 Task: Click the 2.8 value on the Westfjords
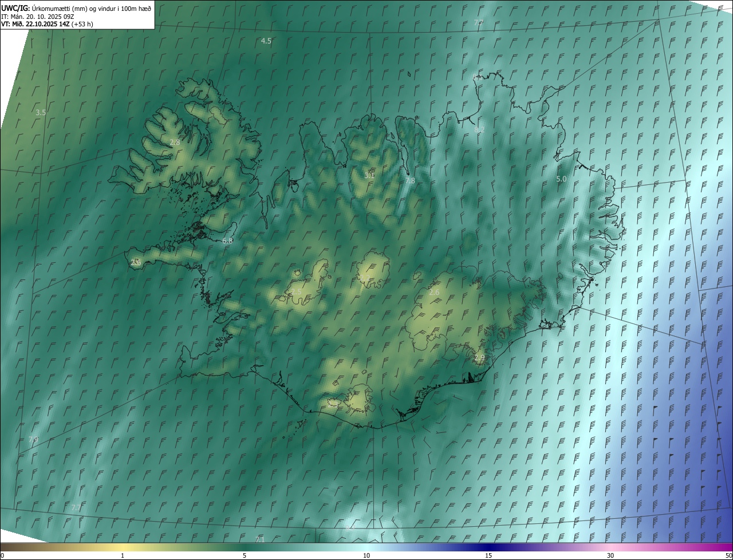coord(175,142)
